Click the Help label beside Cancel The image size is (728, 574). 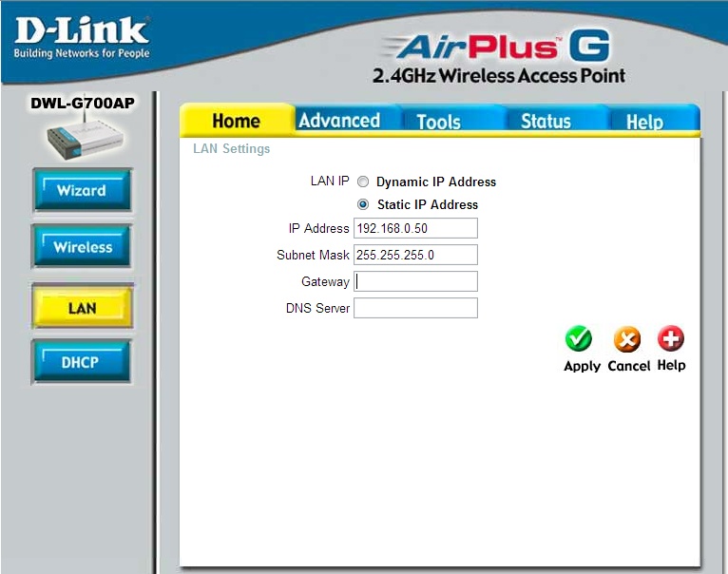point(671,366)
